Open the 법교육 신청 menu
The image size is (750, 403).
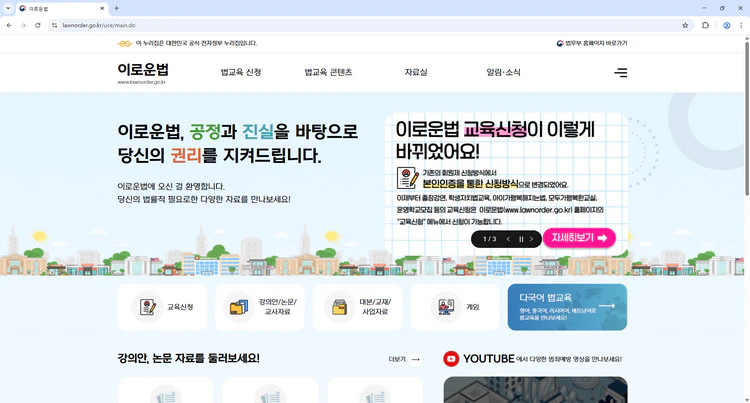tap(240, 73)
